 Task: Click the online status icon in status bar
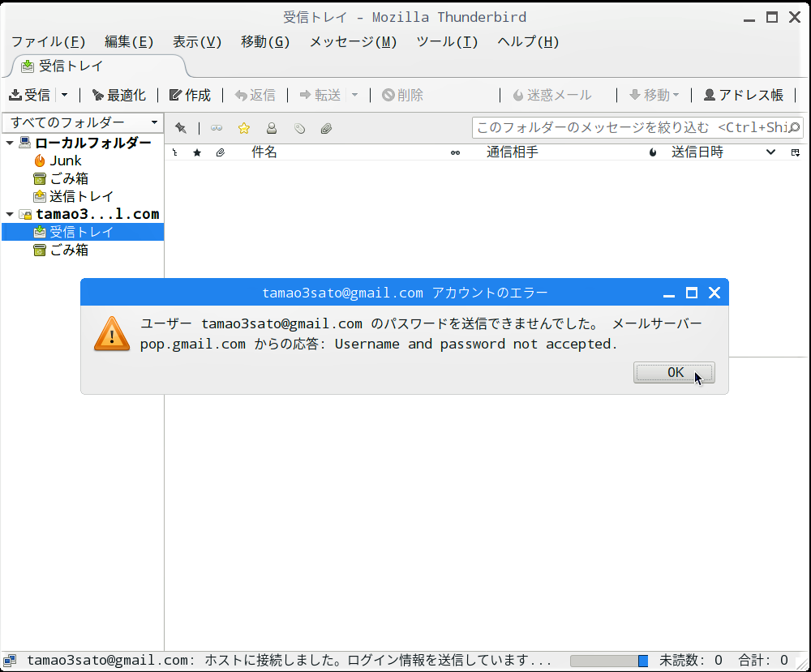(10, 661)
